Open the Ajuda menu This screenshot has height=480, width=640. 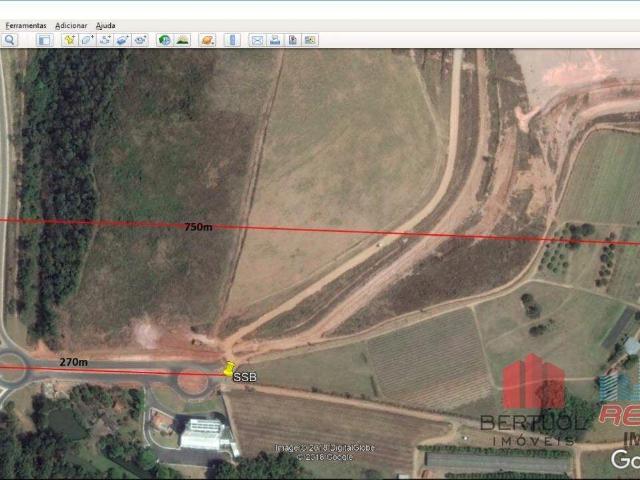tap(105, 26)
